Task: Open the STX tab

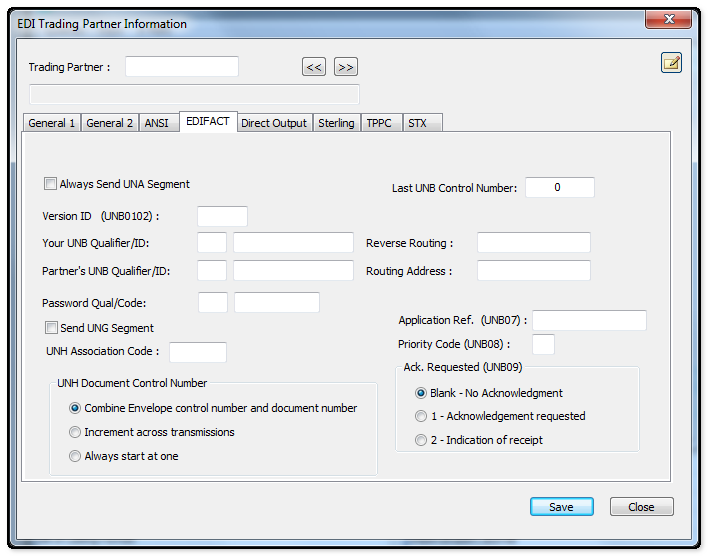Action: [x=417, y=123]
